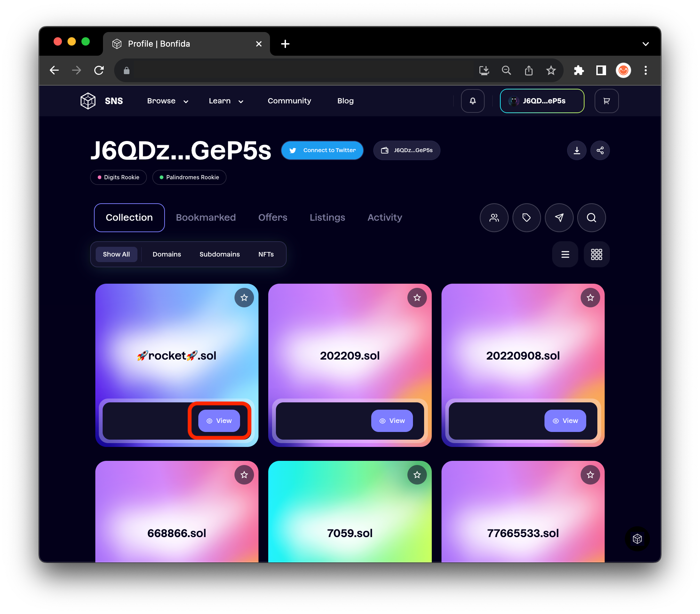Click the price tag icon button
Screen dimensions: 700x614
[526, 218]
